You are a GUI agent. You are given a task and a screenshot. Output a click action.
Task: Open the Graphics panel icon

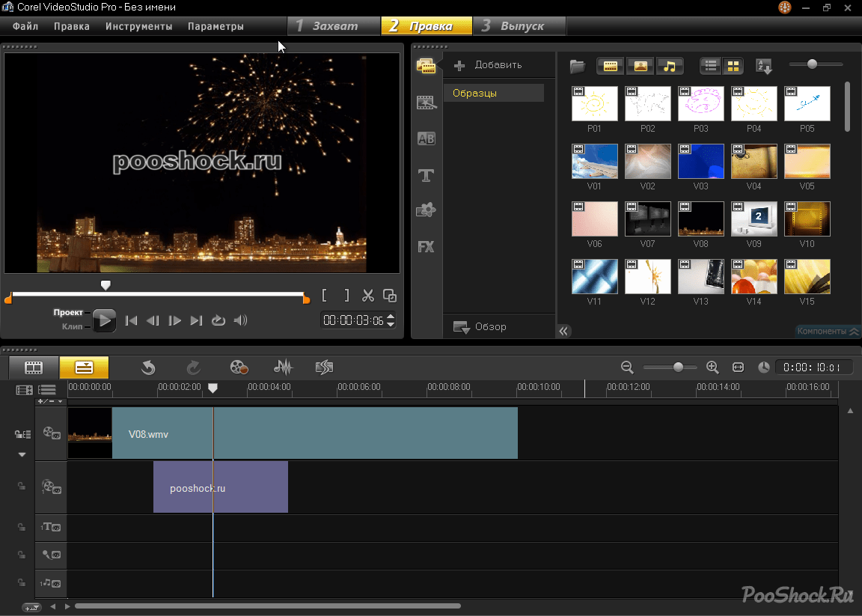coord(426,210)
